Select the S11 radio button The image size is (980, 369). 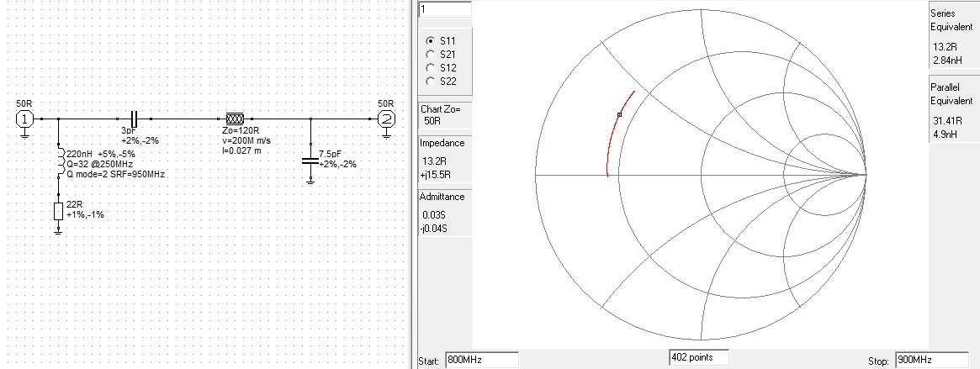click(430, 40)
